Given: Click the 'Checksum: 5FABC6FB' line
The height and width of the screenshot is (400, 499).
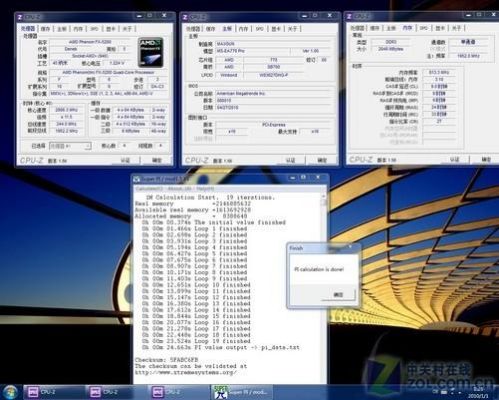Looking at the screenshot, I should (x=167, y=360).
